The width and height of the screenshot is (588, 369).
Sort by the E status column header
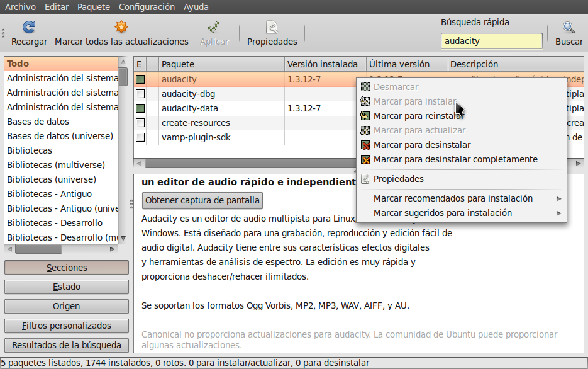coord(140,64)
